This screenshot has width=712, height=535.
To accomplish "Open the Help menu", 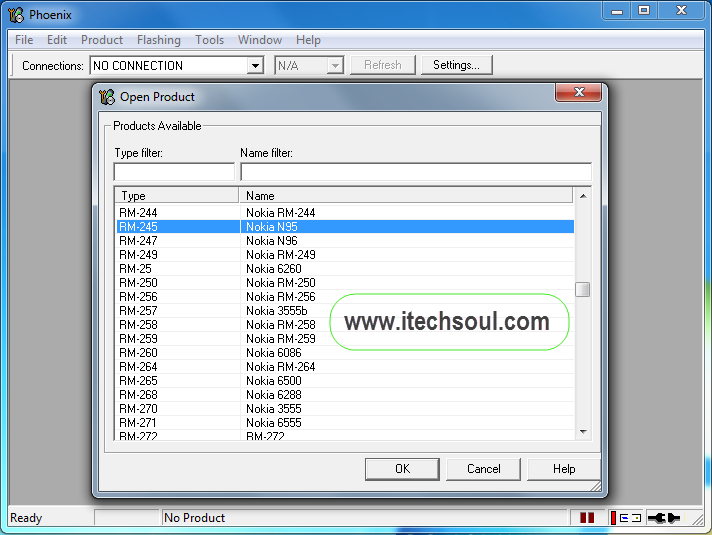I will (308, 40).
